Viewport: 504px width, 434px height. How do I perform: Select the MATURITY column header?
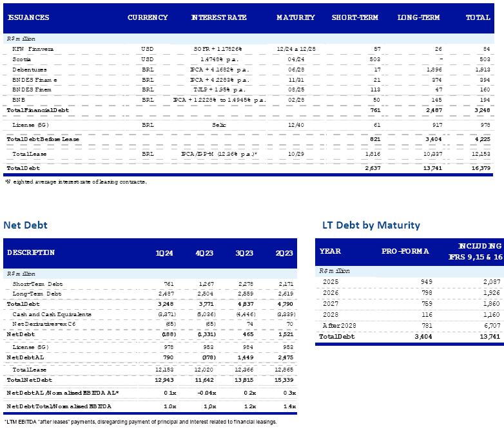(296, 17)
